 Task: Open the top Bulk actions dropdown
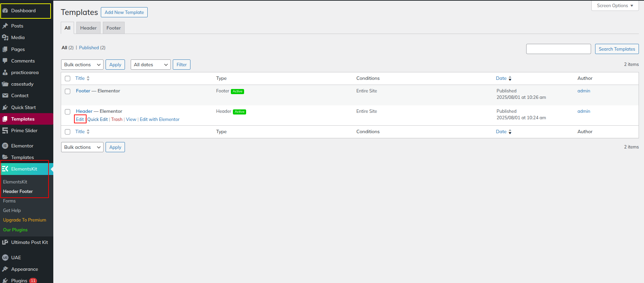click(x=82, y=65)
